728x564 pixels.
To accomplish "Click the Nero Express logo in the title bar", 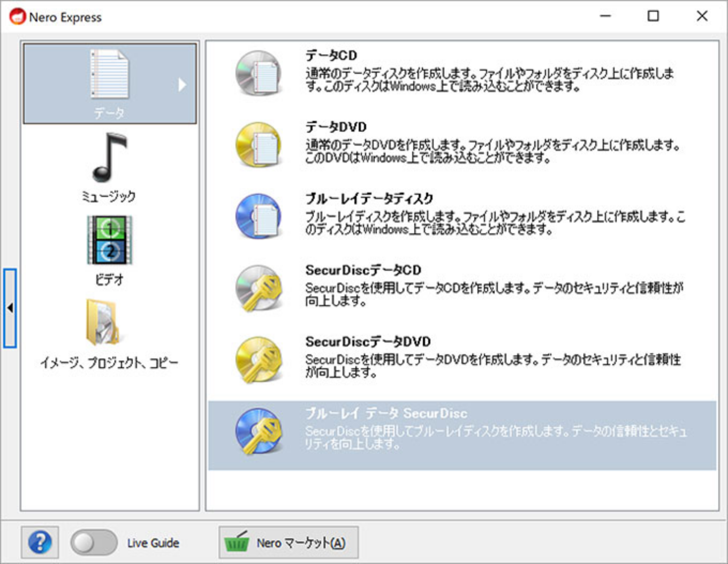I will click(17, 17).
